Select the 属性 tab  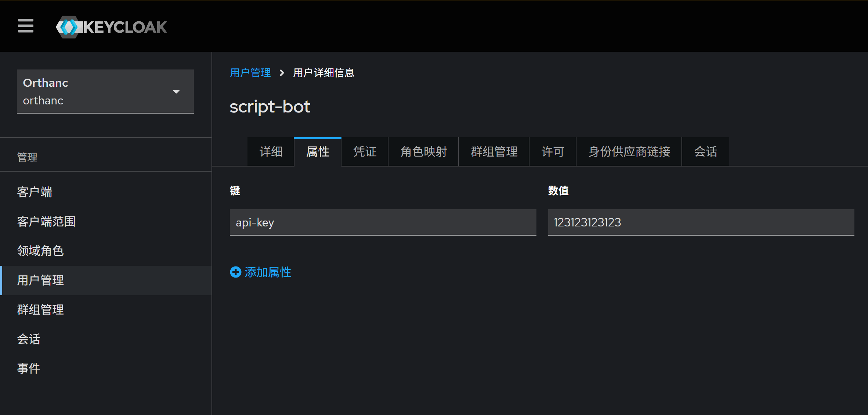coord(318,151)
